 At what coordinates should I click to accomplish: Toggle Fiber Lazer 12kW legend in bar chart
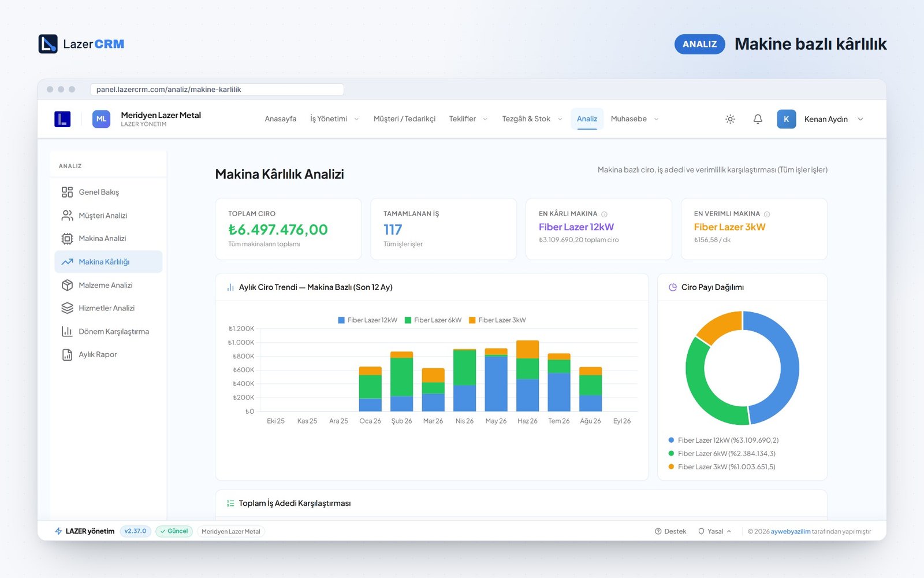[x=368, y=320]
